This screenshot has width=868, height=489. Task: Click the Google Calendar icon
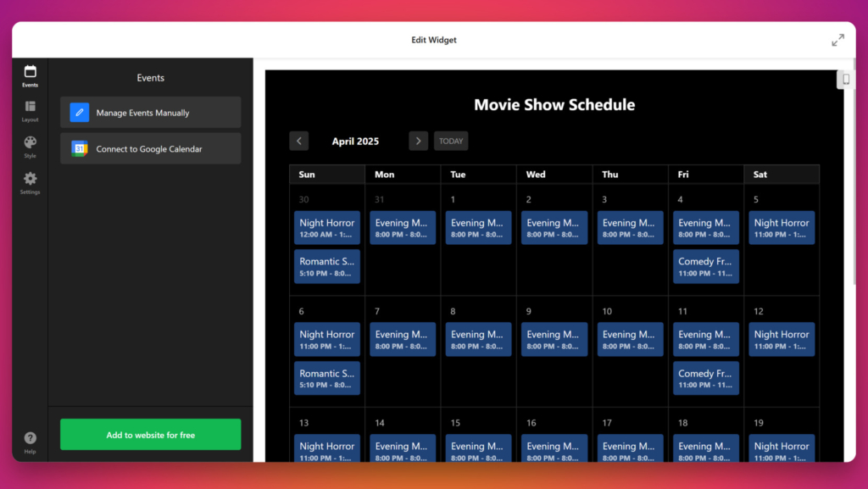(78, 147)
